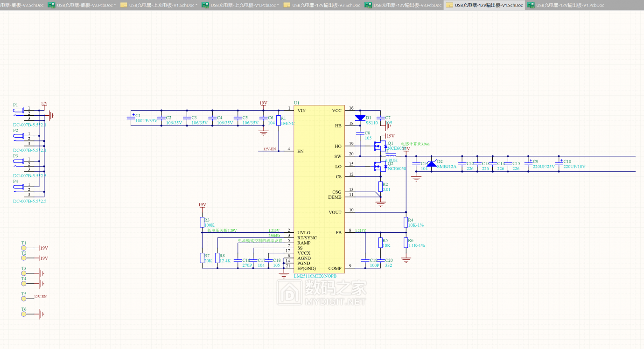644x349 pixels.
Task: Select capacitor C6 symbol
Action: (x=263, y=118)
